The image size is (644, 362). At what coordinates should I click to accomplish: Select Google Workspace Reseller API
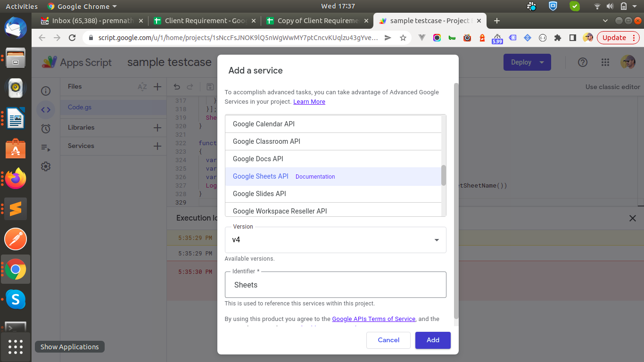point(333,211)
